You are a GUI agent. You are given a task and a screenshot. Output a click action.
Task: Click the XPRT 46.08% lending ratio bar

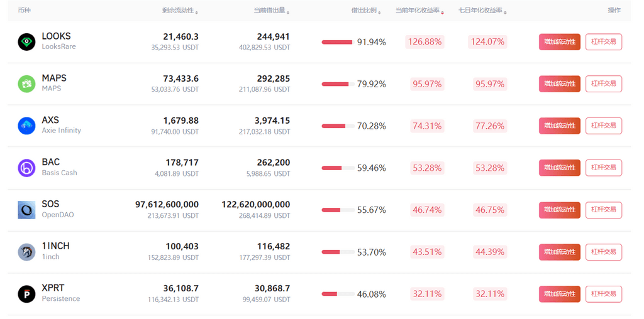(x=337, y=294)
